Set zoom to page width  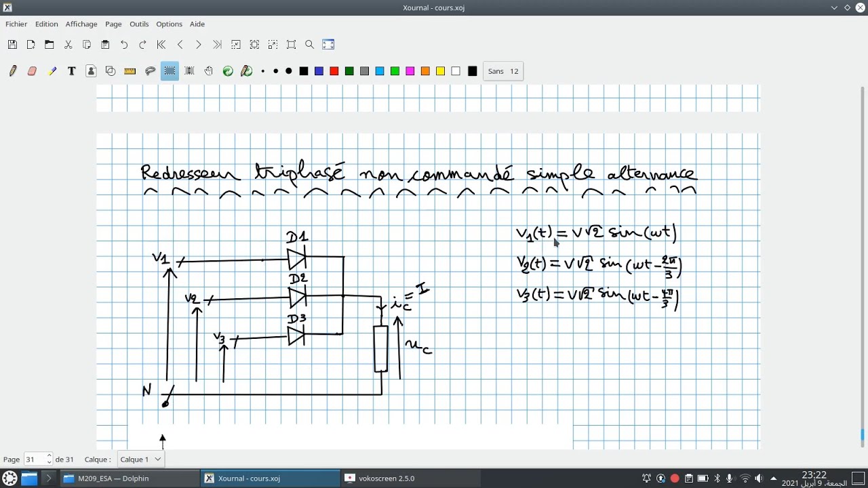(254, 45)
